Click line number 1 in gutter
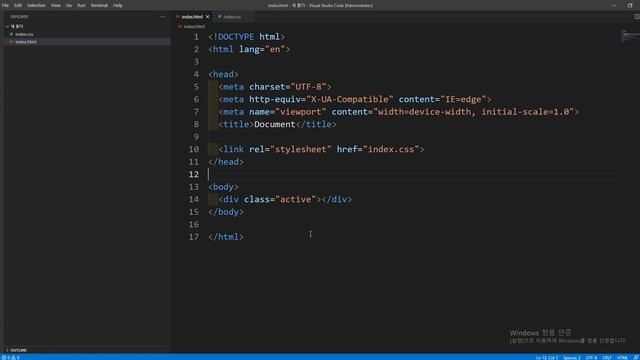640x360 pixels. click(196, 37)
